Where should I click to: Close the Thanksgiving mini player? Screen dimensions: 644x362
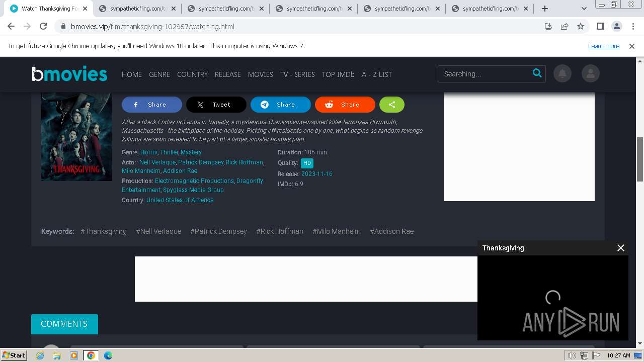point(621,248)
